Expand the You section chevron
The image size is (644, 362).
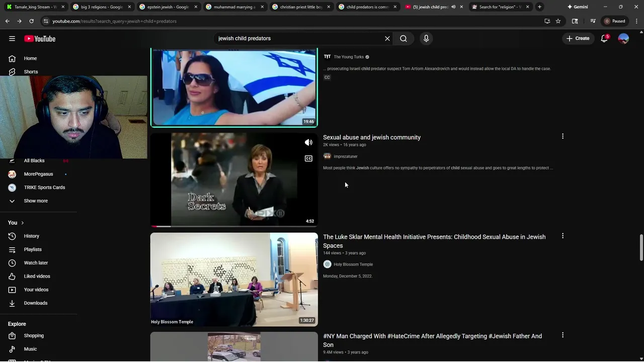pos(22,223)
